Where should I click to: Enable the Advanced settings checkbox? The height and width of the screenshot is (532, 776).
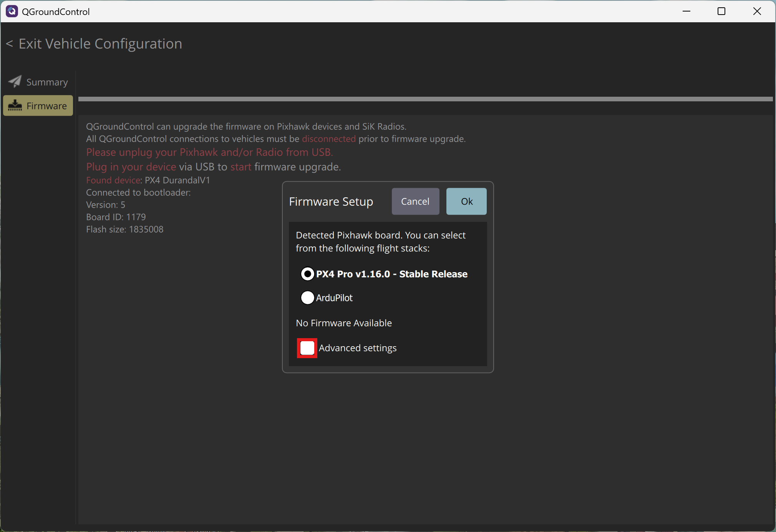[307, 348]
